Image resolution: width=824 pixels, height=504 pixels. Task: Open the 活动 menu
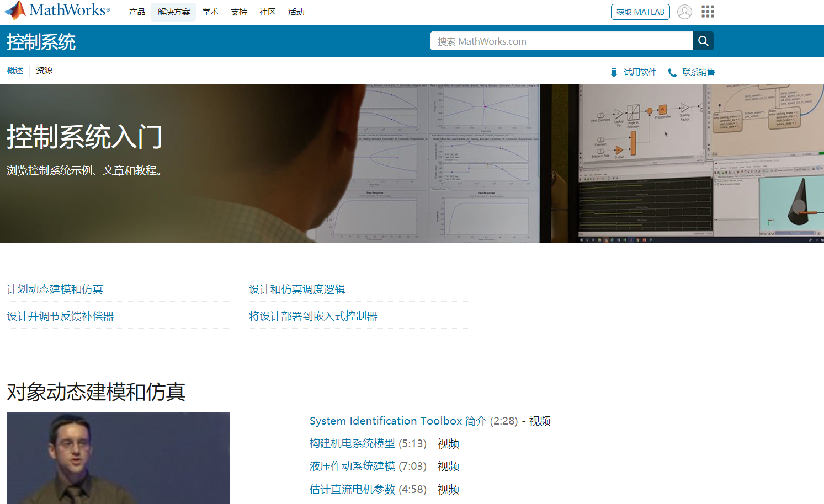pyautogui.click(x=296, y=12)
